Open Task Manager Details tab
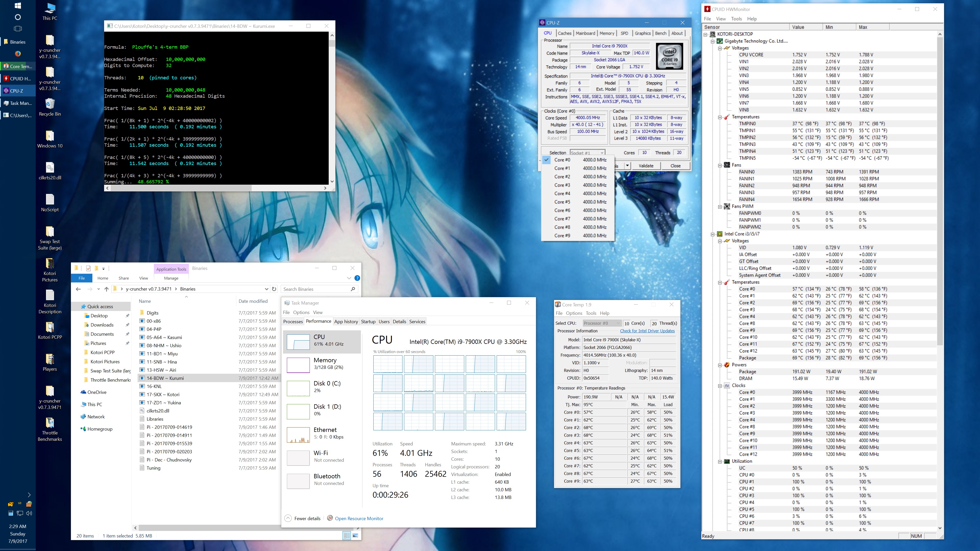Viewport: 980px width, 551px height. [x=399, y=322]
